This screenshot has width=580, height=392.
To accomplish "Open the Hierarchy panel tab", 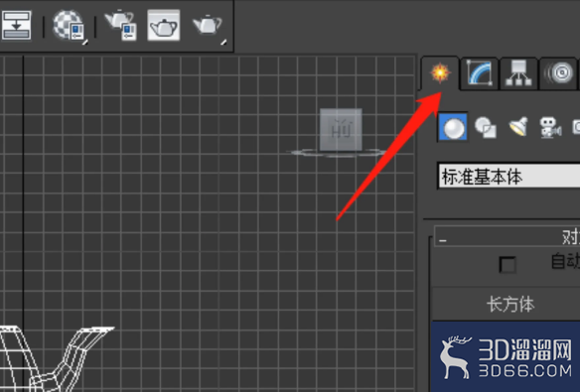I will coord(518,72).
